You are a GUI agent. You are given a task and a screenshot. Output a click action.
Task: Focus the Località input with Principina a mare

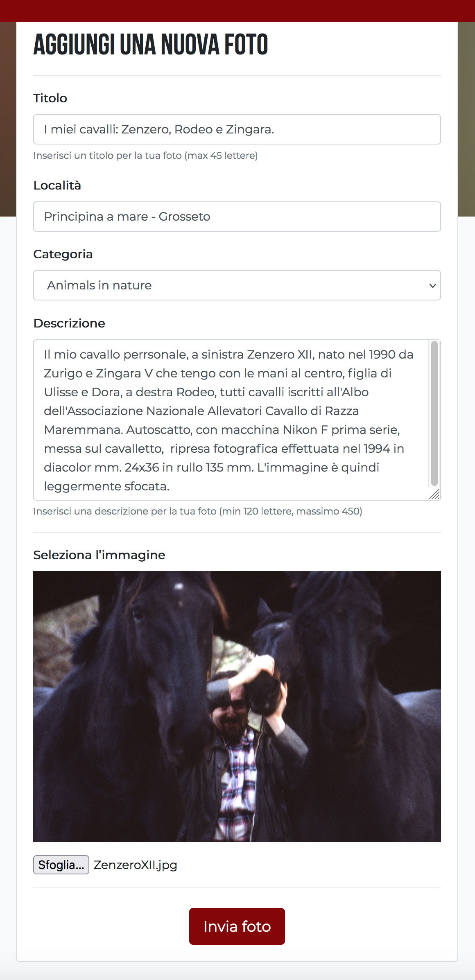pos(237,217)
